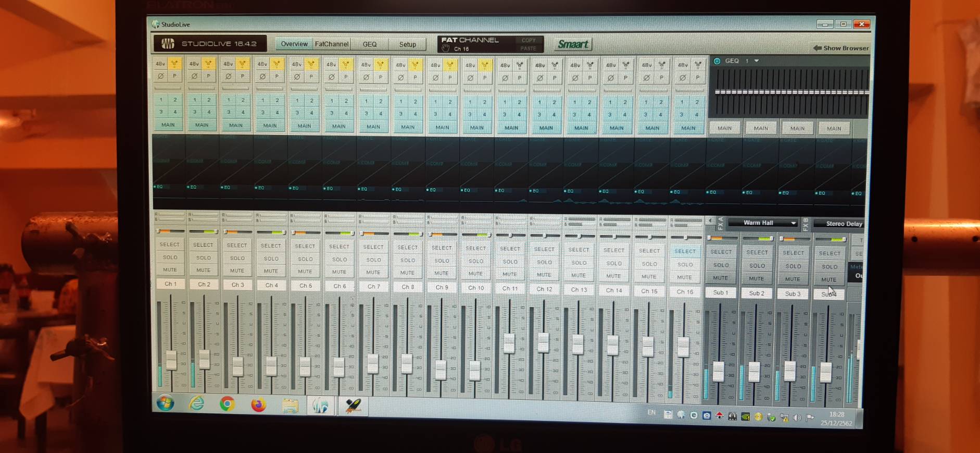Switch to the FatChannel tab
The width and height of the screenshot is (980, 453).
pos(332,44)
